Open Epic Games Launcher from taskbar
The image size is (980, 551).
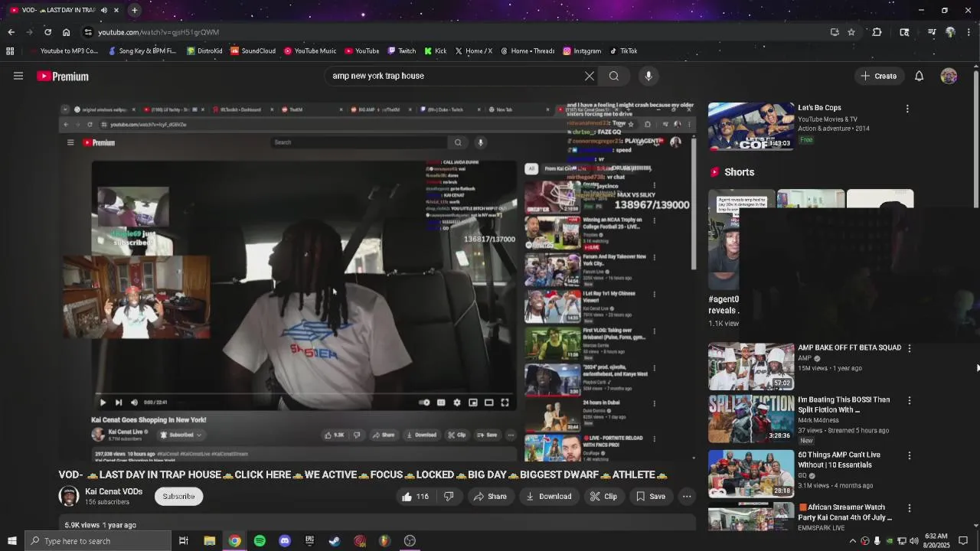(309, 541)
